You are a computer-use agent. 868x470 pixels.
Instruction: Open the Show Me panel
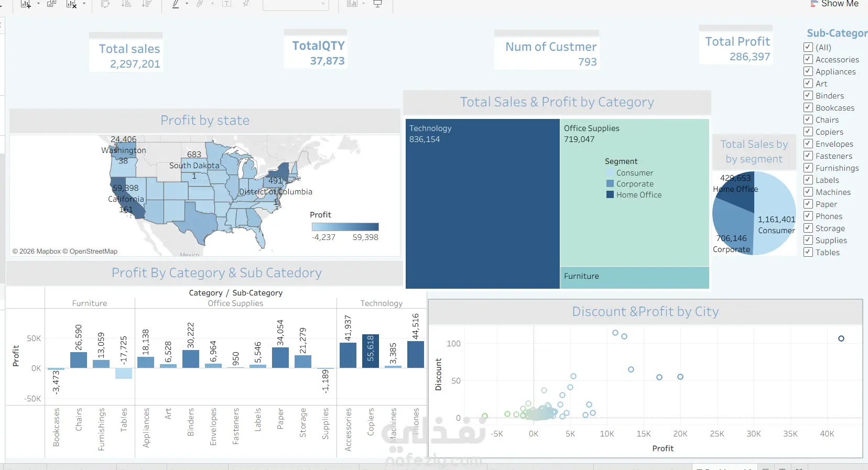coord(834,4)
